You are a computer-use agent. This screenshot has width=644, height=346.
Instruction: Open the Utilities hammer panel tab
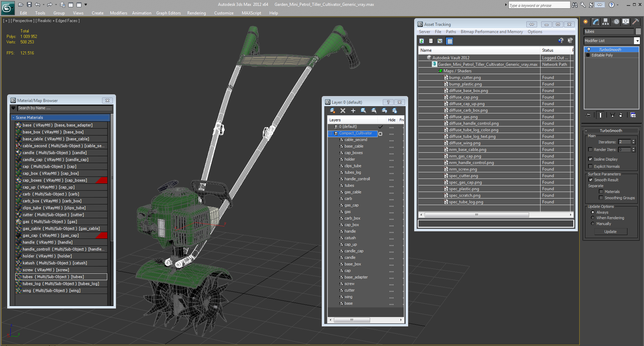tap(635, 22)
